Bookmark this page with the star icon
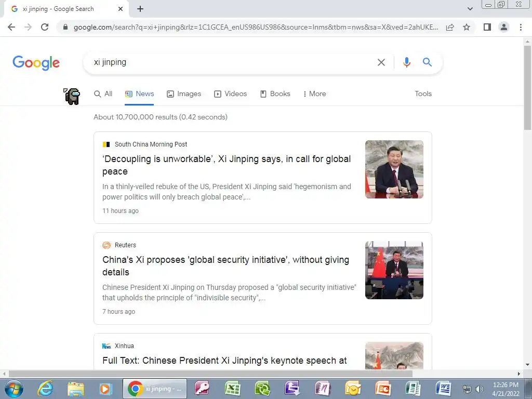The image size is (532, 399). click(467, 27)
